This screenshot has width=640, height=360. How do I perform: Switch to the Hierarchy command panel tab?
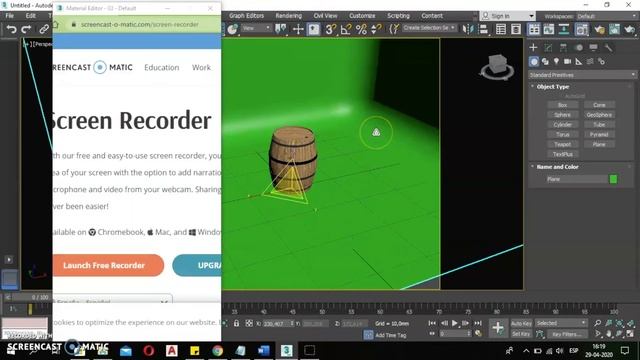point(563,47)
